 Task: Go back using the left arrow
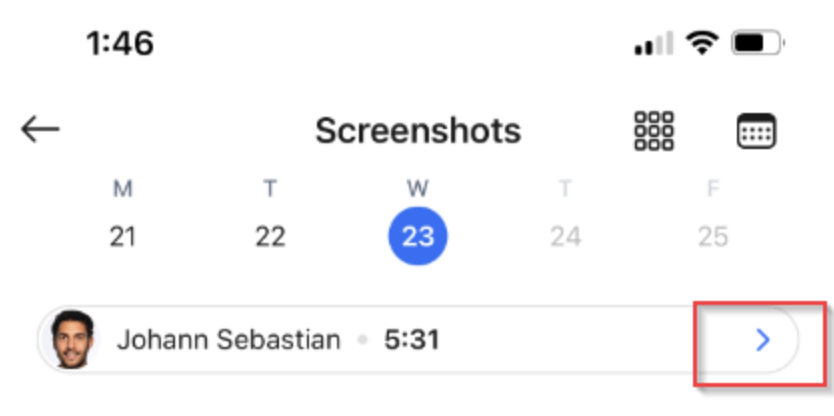40,129
